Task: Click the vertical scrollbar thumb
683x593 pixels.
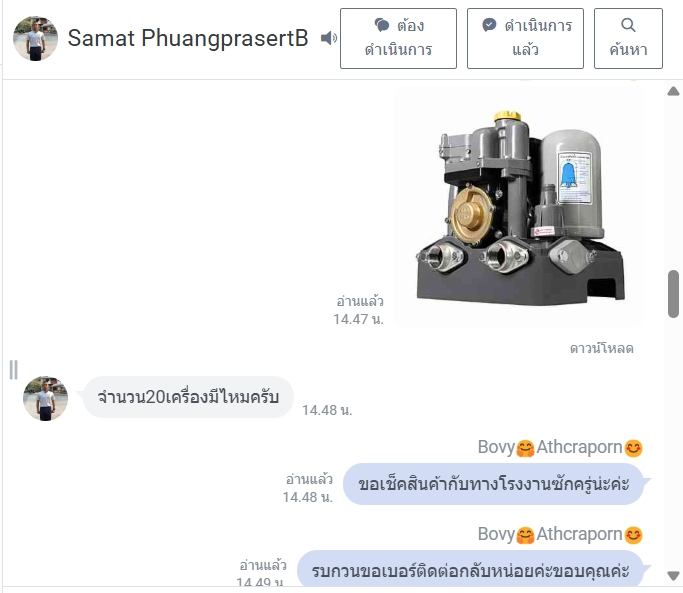Action: tap(673, 294)
